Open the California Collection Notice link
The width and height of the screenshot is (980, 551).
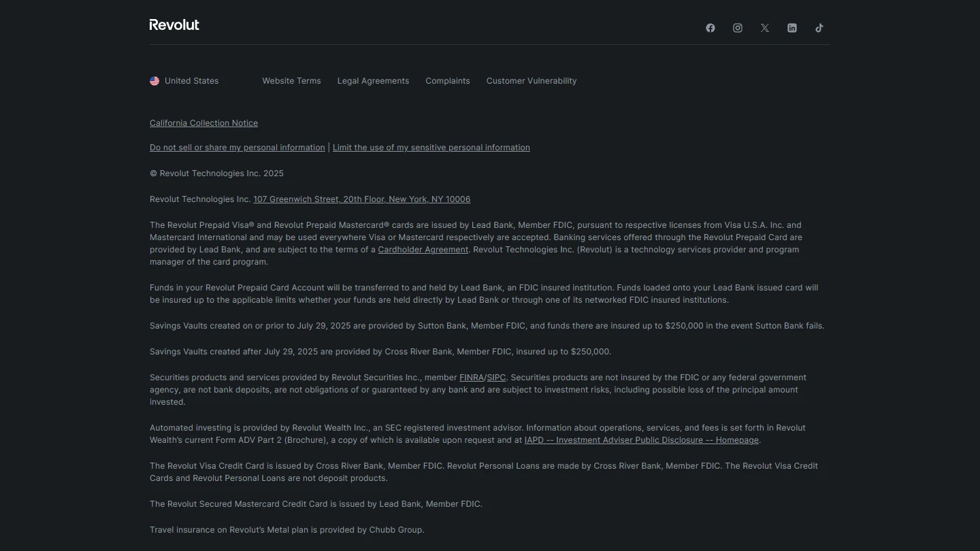[203, 123]
